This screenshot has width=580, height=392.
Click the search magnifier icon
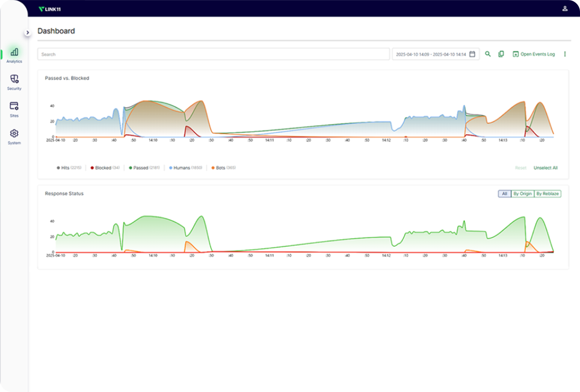point(488,54)
